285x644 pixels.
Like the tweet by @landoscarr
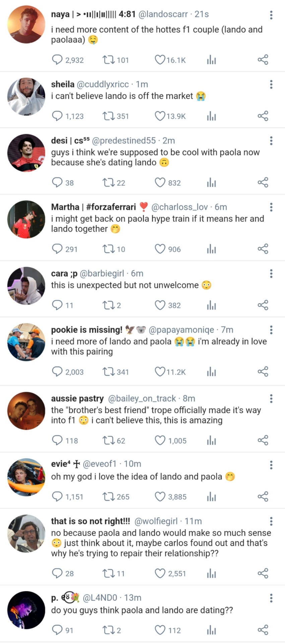(160, 60)
